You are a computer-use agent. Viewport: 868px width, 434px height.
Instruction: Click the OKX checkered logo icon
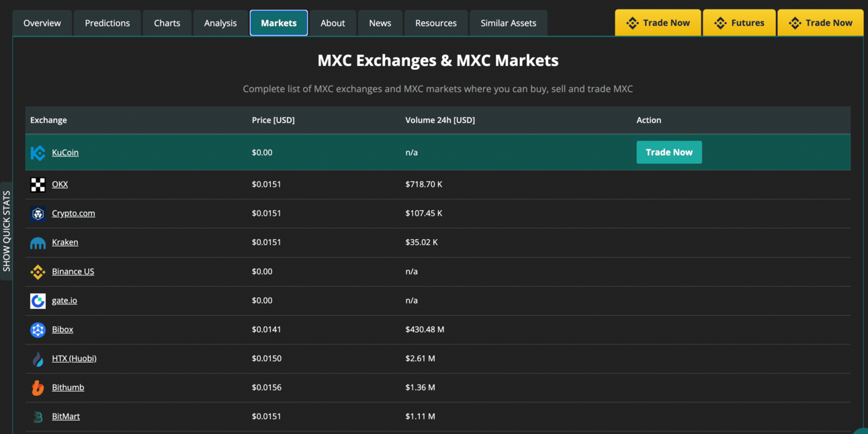click(x=38, y=185)
